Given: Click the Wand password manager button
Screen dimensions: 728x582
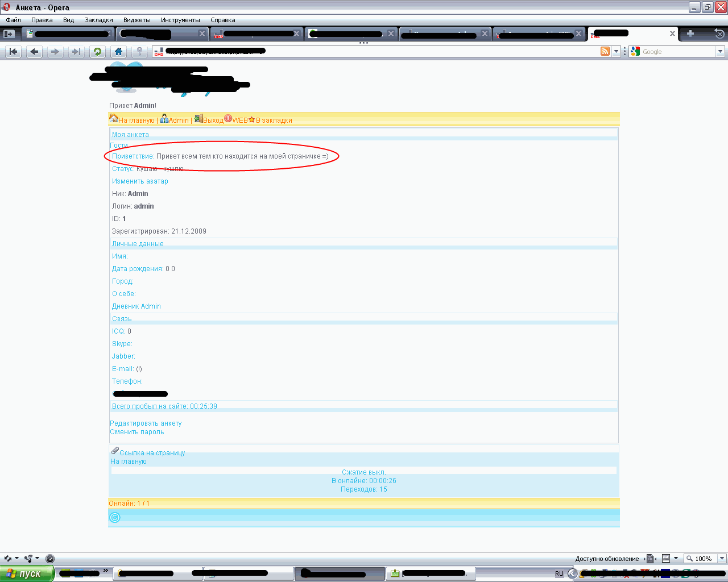Looking at the screenshot, I should (x=139, y=52).
